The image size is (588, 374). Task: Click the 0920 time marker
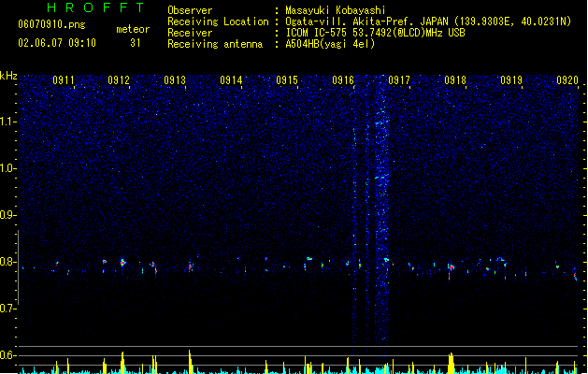point(567,80)
